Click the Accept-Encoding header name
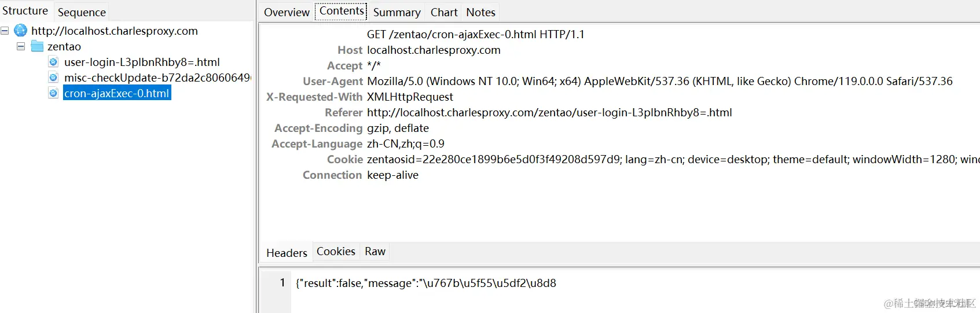 (318, 128)
